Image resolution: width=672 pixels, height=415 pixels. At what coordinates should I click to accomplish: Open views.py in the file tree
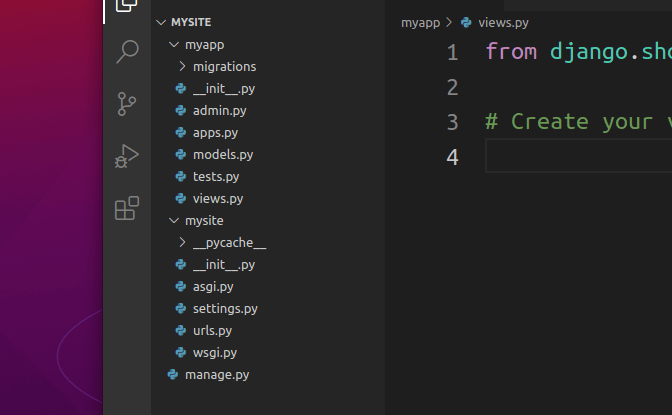218,198
